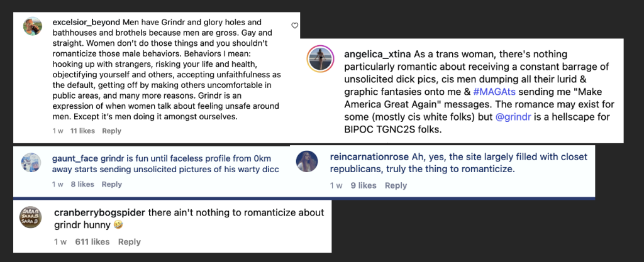Image resolution: width=644 pixels, height=262 pixels.
Task: Reply to the reincarnationrose comment
Action: click(x=396, y=185)
